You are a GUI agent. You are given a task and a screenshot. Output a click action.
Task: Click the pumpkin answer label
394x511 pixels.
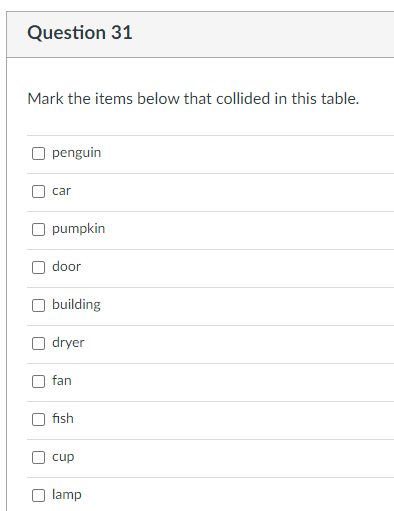[78, 229]
